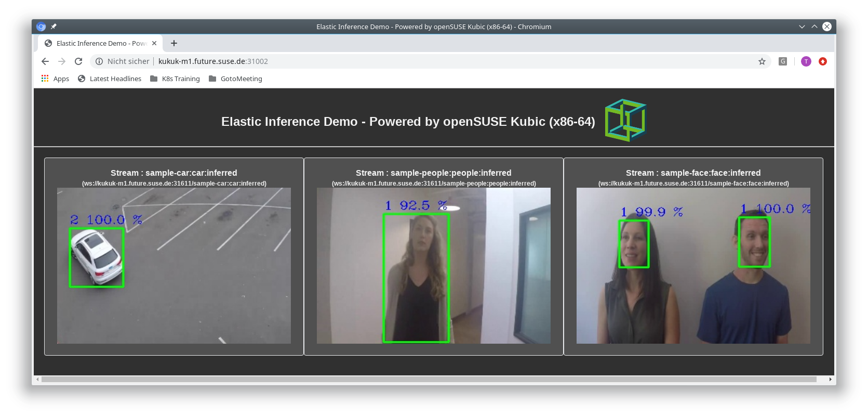Go back with the browser back arrow

[x=45, y=61]
